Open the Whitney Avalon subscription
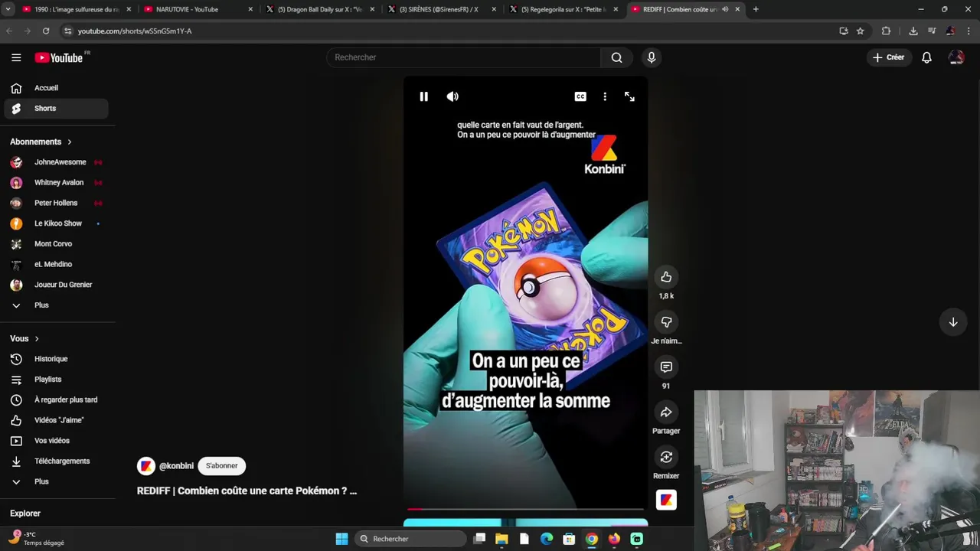This screenshot has height=551, width=980. click(56, 183)
